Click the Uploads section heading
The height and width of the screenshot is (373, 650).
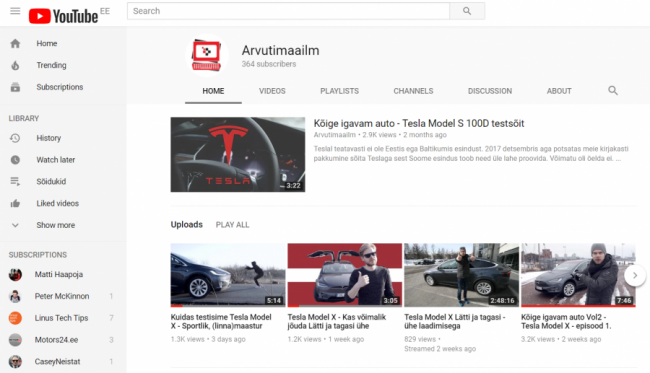click(x=187, y=225)
